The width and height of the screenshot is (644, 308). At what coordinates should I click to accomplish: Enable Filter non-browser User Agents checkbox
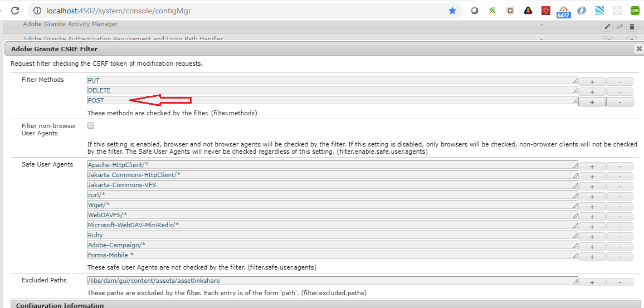91,126
